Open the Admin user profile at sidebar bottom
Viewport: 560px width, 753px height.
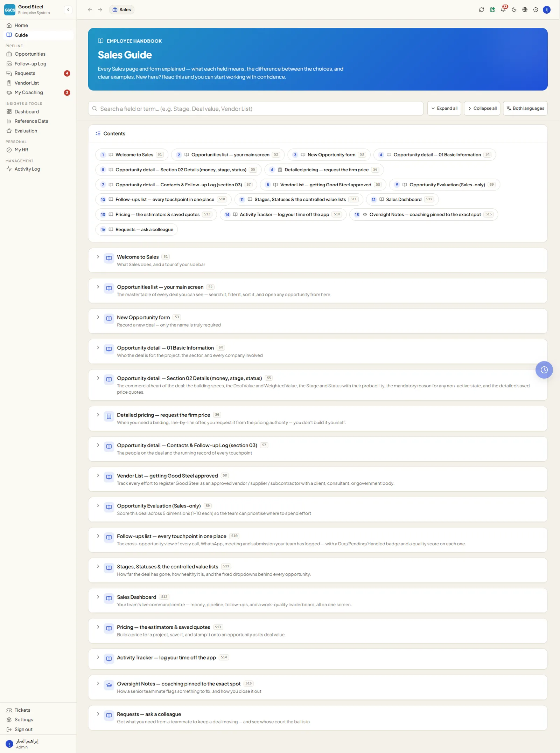[38, 744]
